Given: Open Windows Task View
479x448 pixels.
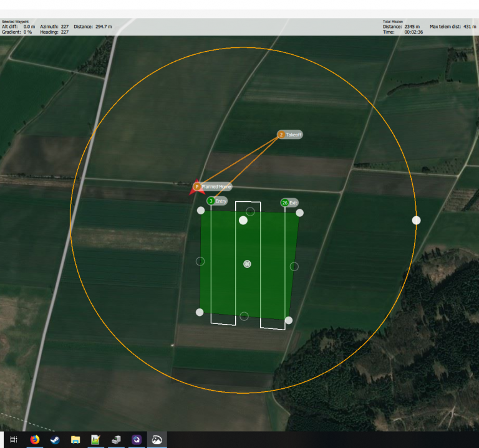Looking at the screenshot, I should click(14, 440).
